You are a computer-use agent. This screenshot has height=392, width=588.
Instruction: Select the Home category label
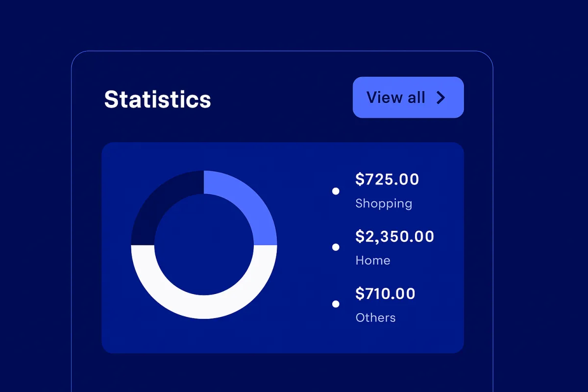[x=373, y=260]
